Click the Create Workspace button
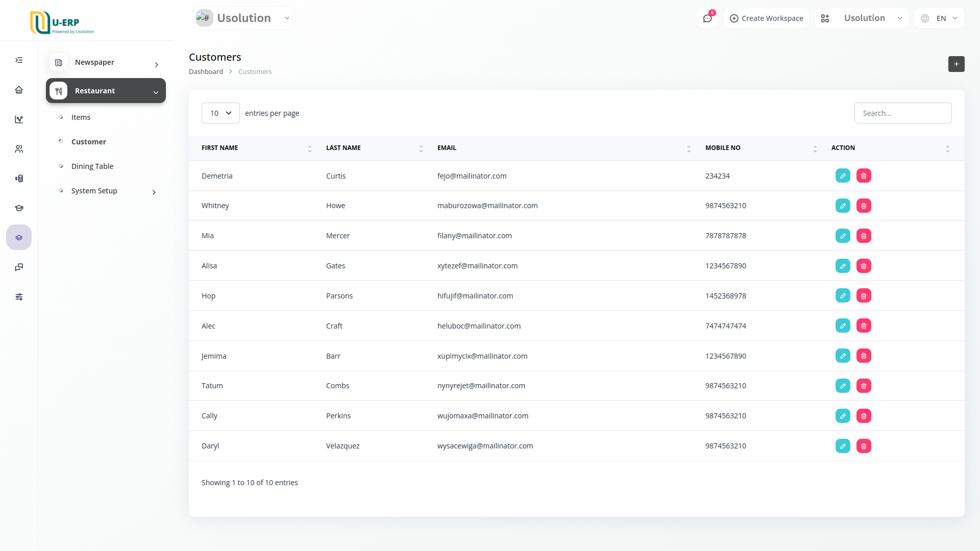980x551 pixels. [x=766, y=18]
